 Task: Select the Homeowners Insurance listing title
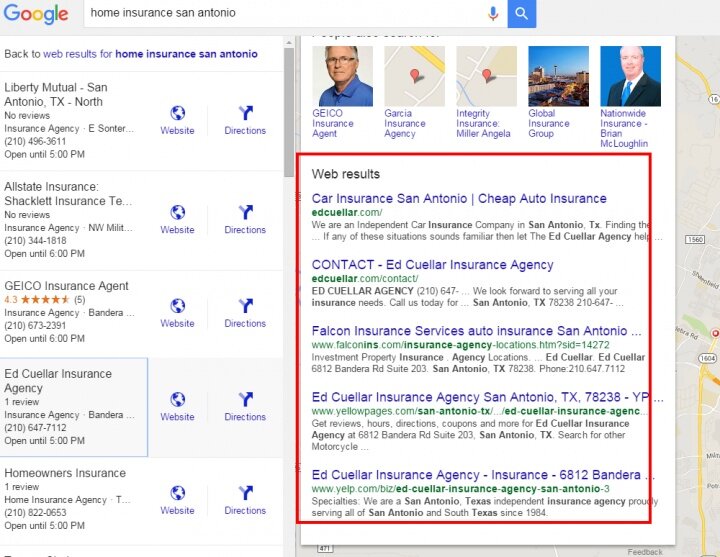tap(65, 473)
